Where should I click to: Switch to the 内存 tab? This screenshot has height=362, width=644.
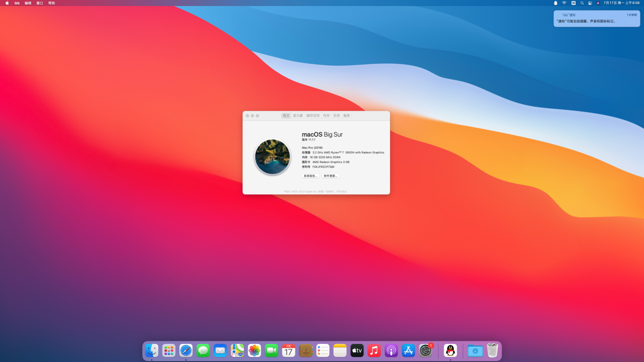pos(327,116)
